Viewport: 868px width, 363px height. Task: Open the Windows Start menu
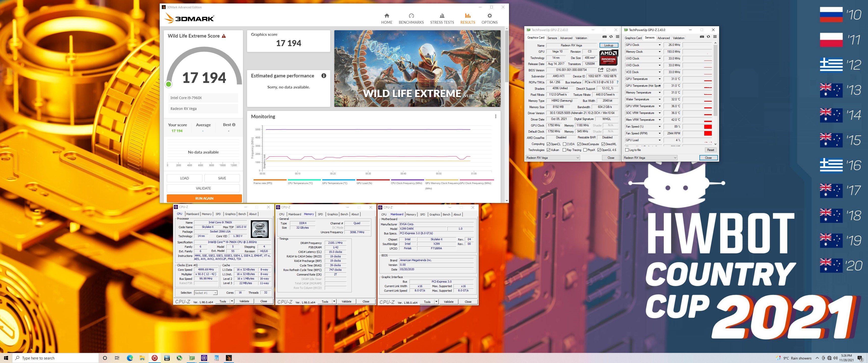pyautogui.click(x=6, y=358)
